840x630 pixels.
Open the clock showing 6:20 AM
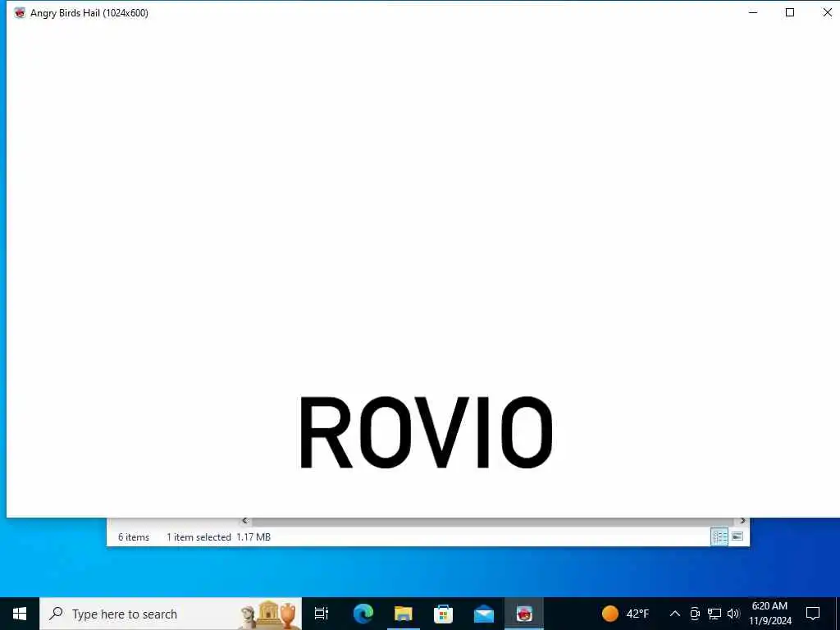coord(769,614)
